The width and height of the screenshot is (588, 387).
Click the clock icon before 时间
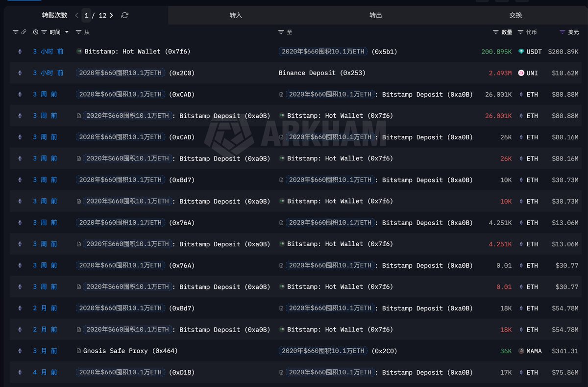click(x=36, y=32)
